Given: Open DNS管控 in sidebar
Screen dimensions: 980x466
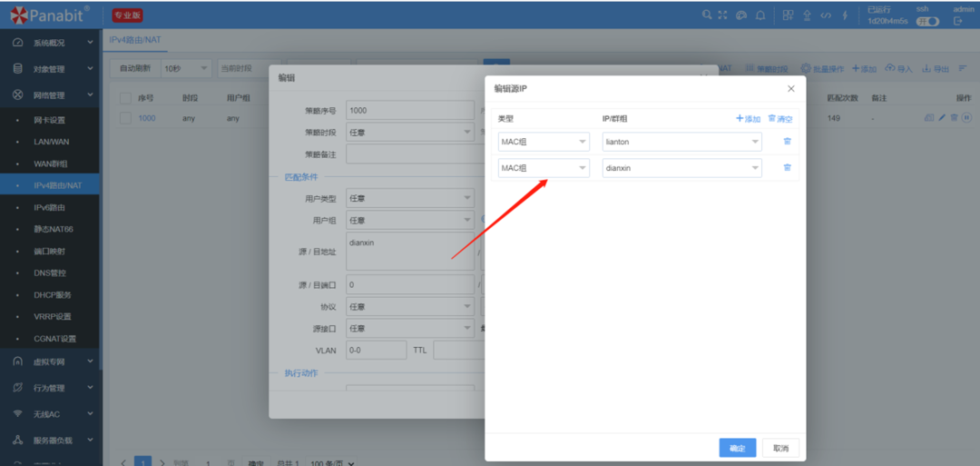Looking at the screenshot, I should coord(50,273).
